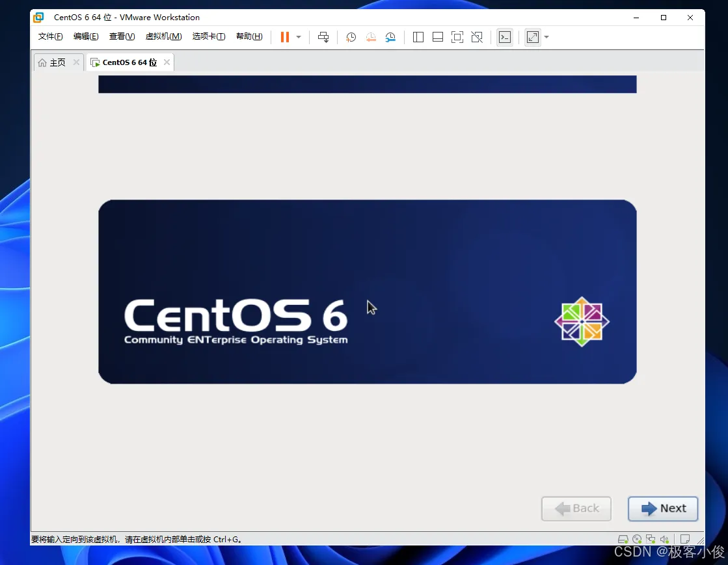Open the console view

coord(505,37)
